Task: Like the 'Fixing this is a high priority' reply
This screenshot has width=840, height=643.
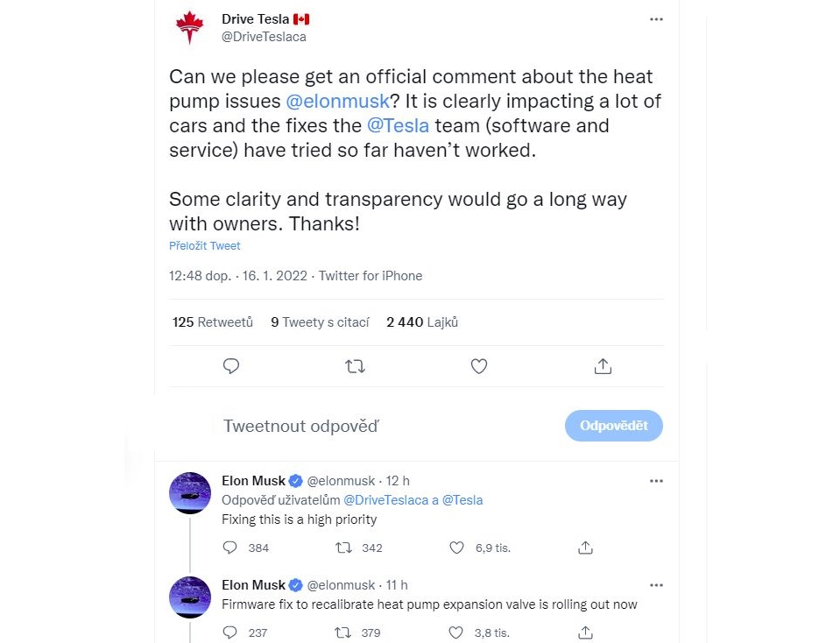Action: pyautogui.click(x=456, y=548)
